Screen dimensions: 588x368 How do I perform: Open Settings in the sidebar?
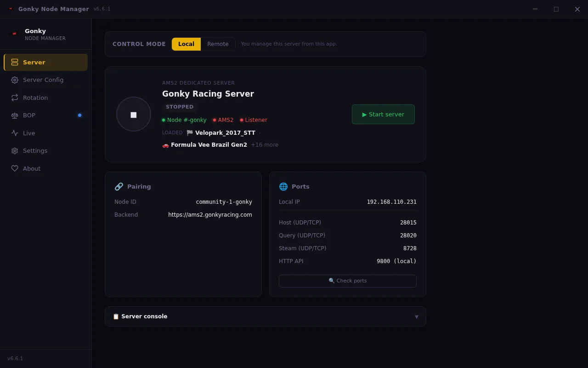pos(45,151)
